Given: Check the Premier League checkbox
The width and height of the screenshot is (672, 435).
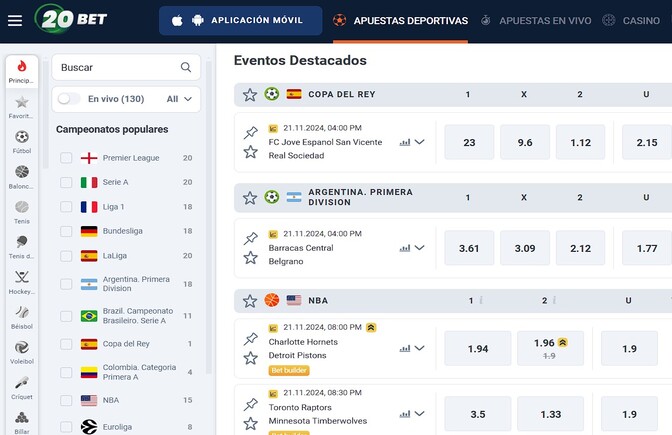Looking at the screenshot, I should [x=66, y=158].
